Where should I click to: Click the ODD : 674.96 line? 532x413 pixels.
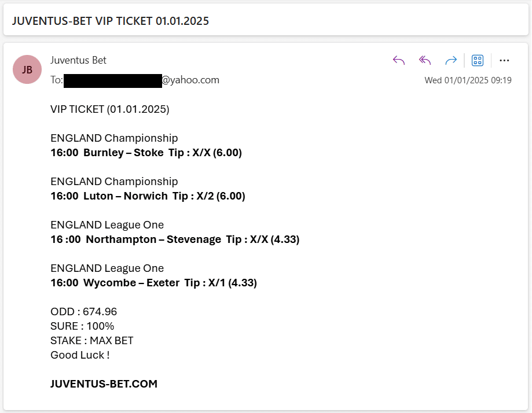84,312
